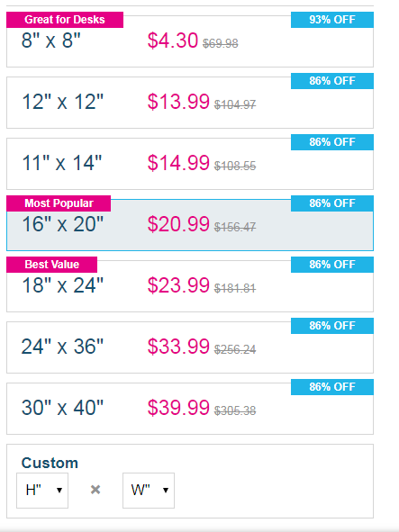Image resolution: width=399 pixels, height=532 pixels.
Task: Click the Custom size heading
Action: point(50,463)
